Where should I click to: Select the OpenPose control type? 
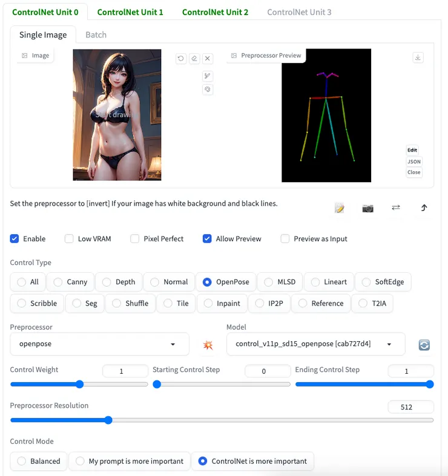coord(226,282)
